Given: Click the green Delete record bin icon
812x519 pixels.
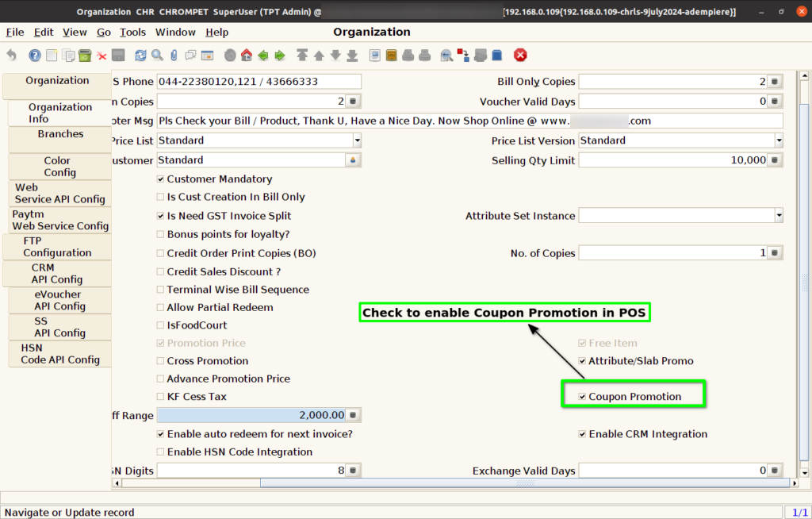Looking at the screenshot, I should 85,55.
